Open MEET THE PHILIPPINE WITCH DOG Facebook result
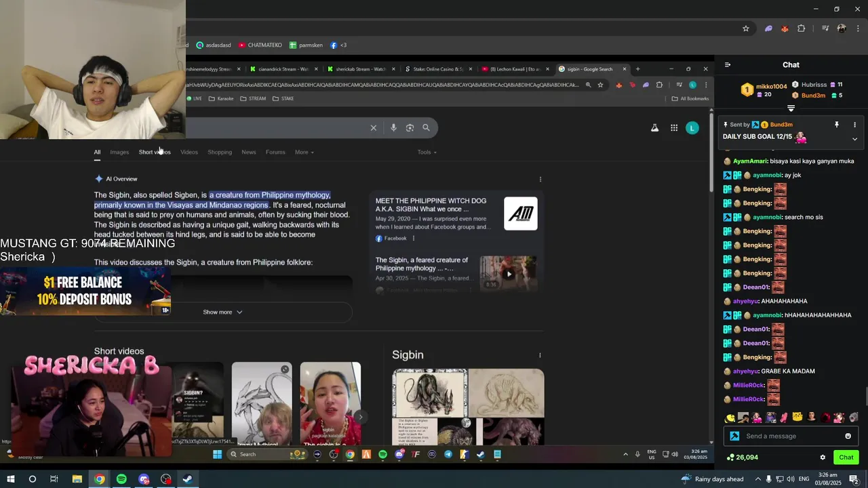The height and width of the screenshot is (488, 868). click(431, 205)
